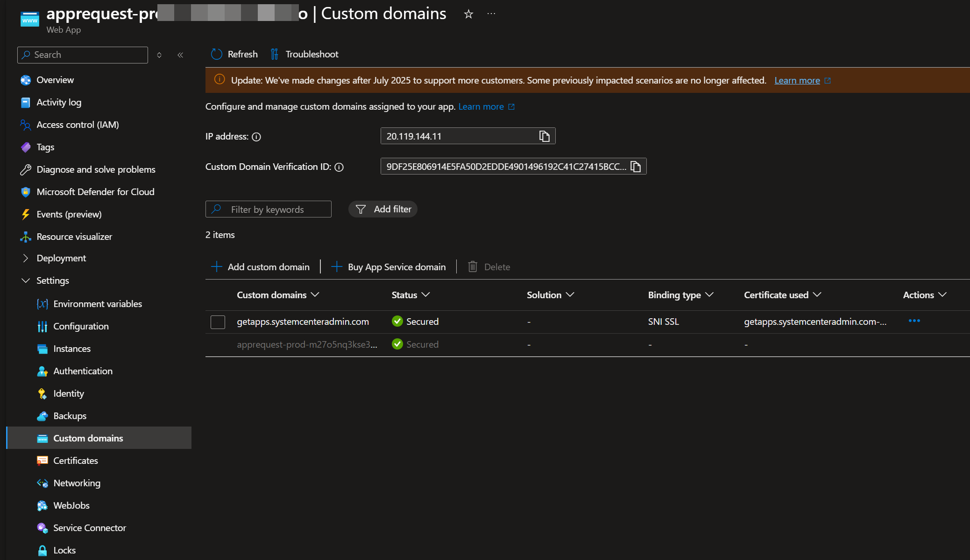
Task: Copy the Custom Domain Verification ID
Action: (x=636, y=166)
